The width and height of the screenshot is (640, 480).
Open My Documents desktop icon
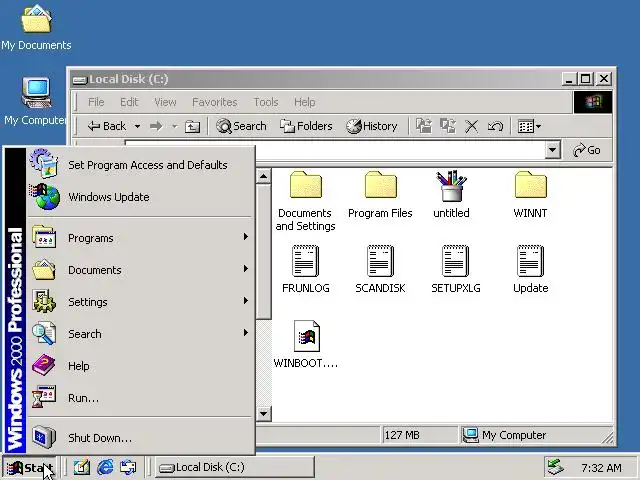[x=36, y=27]
